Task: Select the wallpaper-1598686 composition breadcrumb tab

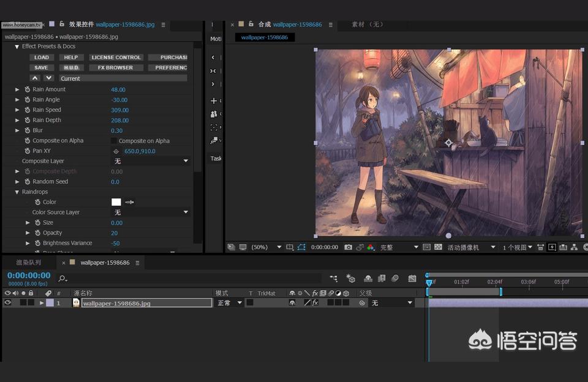Action: click(x=265, y=37)
